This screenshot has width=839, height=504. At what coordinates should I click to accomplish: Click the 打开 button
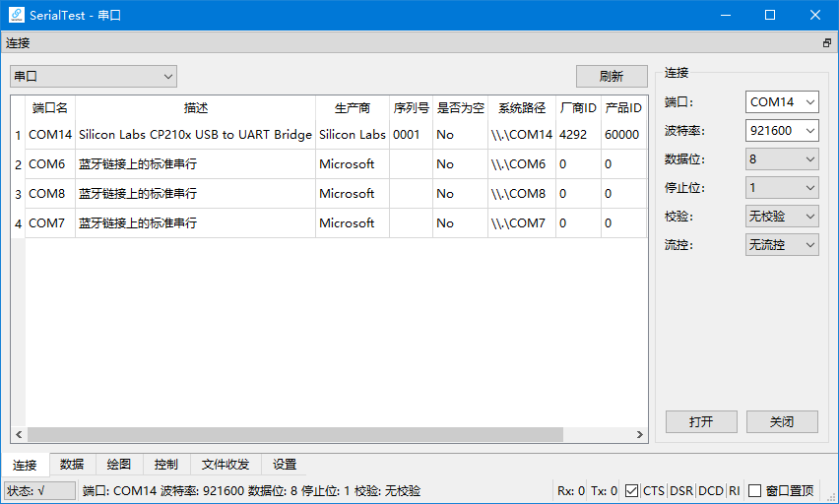(701, 421)
